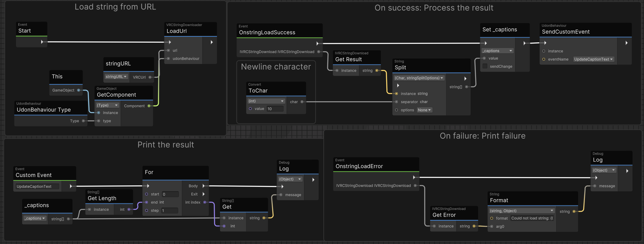644x244 pixels.
Task: Select the 'Newline character' group title
Action: 276,67
